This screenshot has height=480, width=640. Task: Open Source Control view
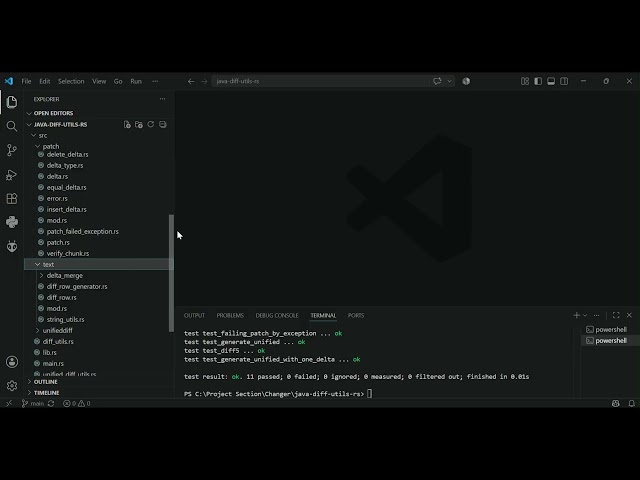pos(12,150)
